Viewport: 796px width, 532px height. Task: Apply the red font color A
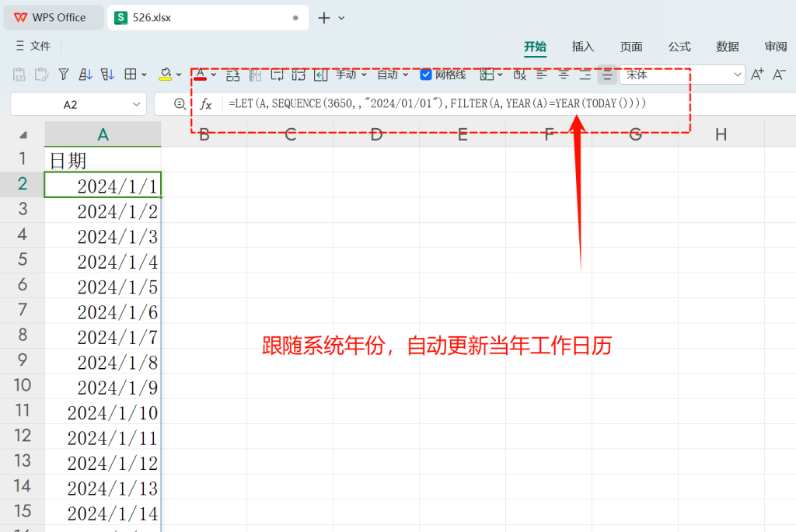tap(201, 75)
